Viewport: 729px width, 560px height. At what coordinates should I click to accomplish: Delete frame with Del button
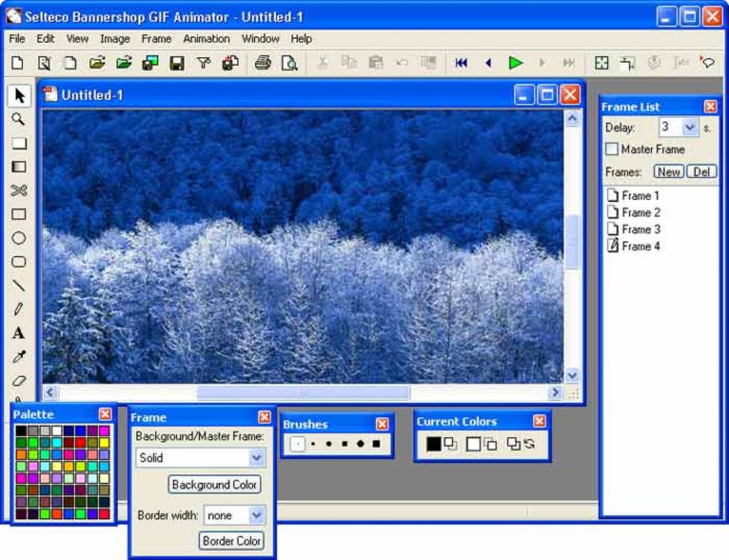point(702,172)
